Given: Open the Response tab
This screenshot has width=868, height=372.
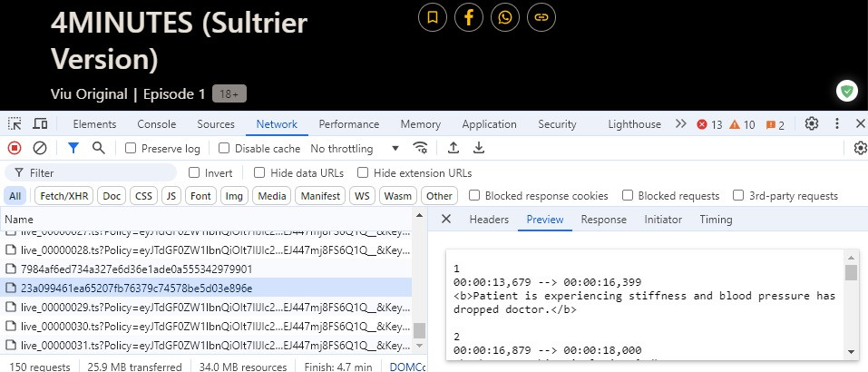Looking at the screenshot, I should pos(603,220).
